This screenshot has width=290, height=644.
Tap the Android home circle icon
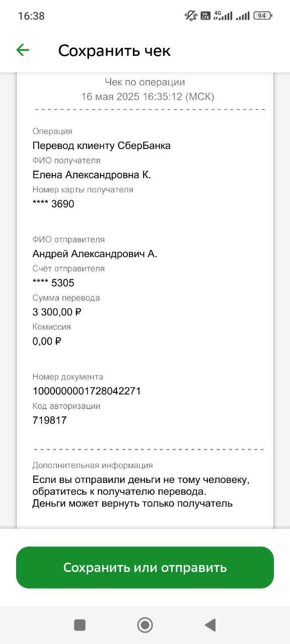coord(145,625)
